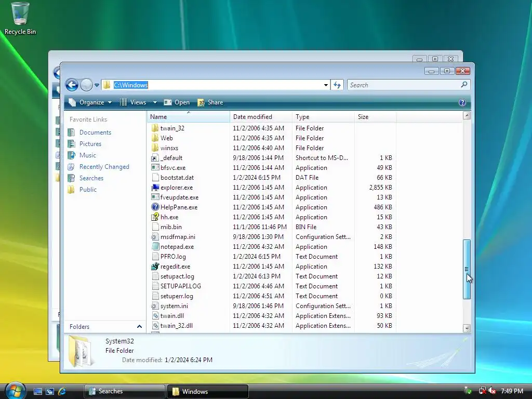Go back with the Back arrow button
The image size is (532, 399).
pyautogui.click(x=72, y=85)
